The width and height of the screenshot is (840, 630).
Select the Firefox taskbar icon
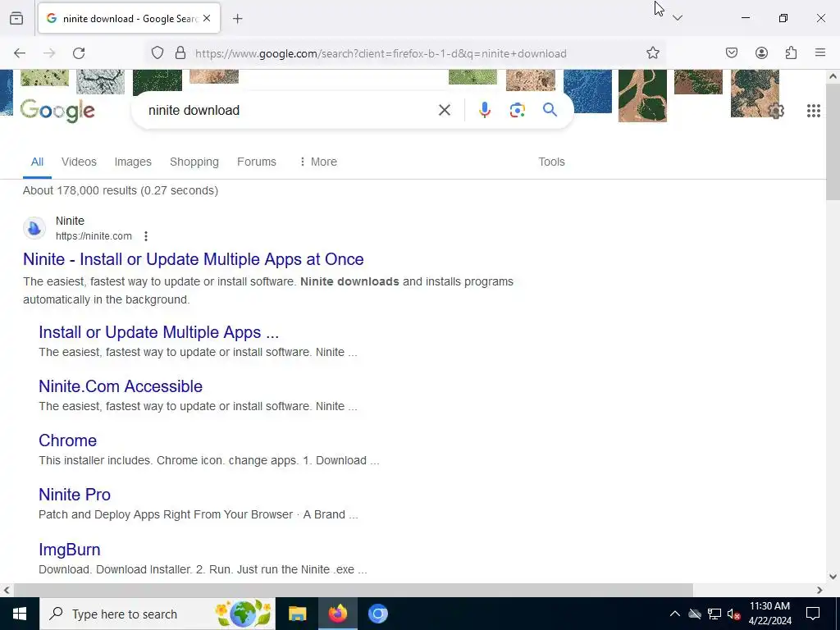pos(337,614)
